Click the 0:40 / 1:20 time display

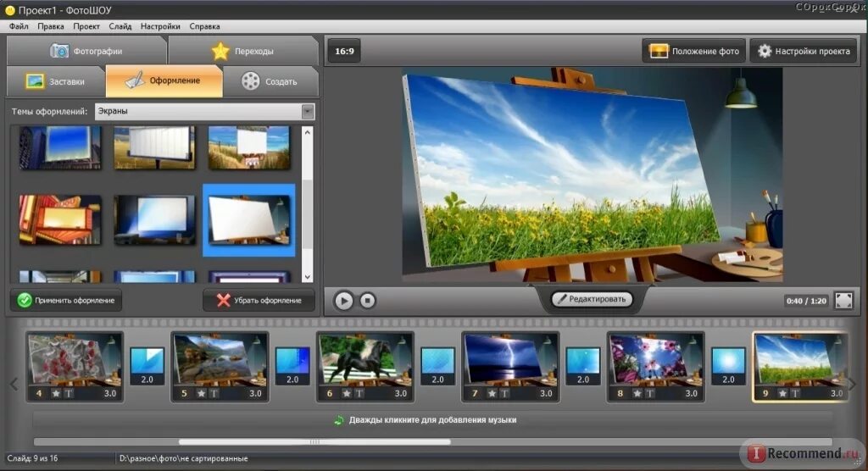click(x=806, y=301)
